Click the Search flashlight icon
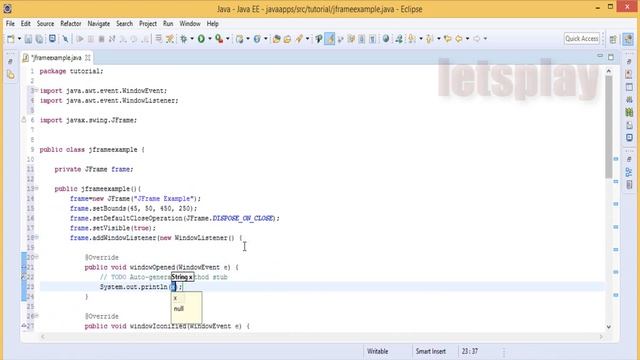 (299, 39)
